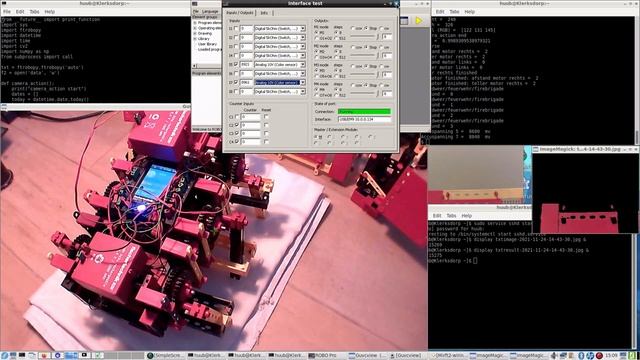640x360 pixels.
Task: Check the C1 counter checkbox
Action: point(237,117)
